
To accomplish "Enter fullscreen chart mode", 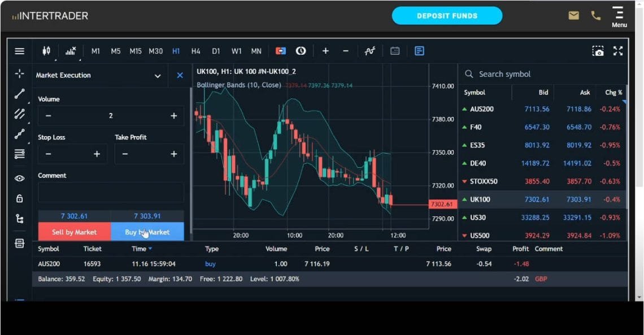I will (x=619, y=51).
